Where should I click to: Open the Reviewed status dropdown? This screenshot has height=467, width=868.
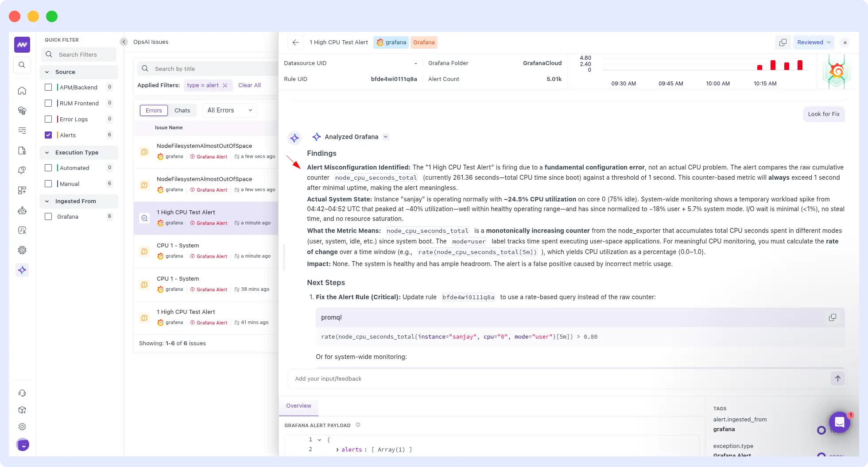(x=814, y=42)
